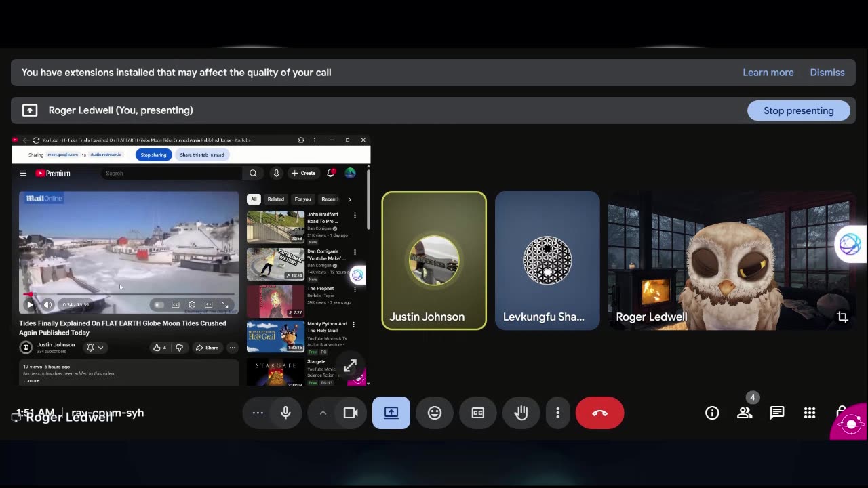Mute the microphone in Meet toolbar
This screenshot has width=868, height=488.
(285, 413)
